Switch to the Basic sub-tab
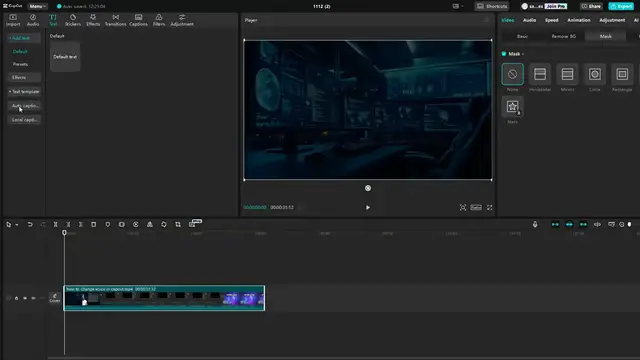Screen dimensions: 640x360 [x=522, y=36]
